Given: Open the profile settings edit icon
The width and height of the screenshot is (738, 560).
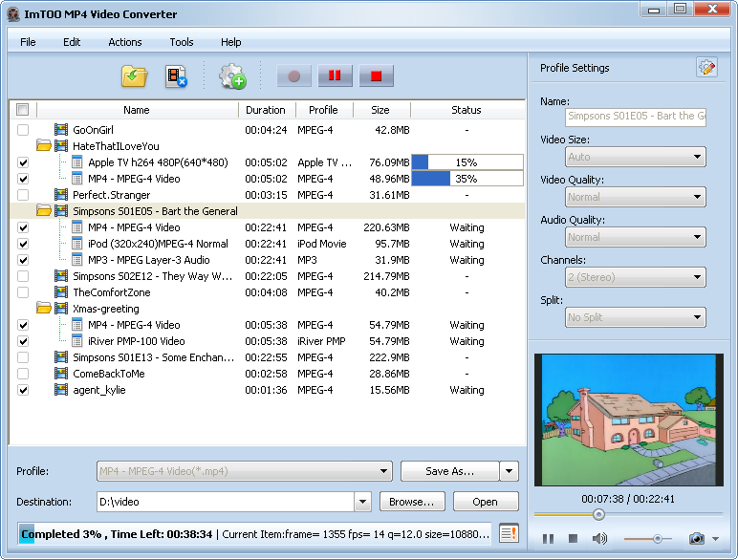Looking at the screenshot, I should click(x=706, y=68).
